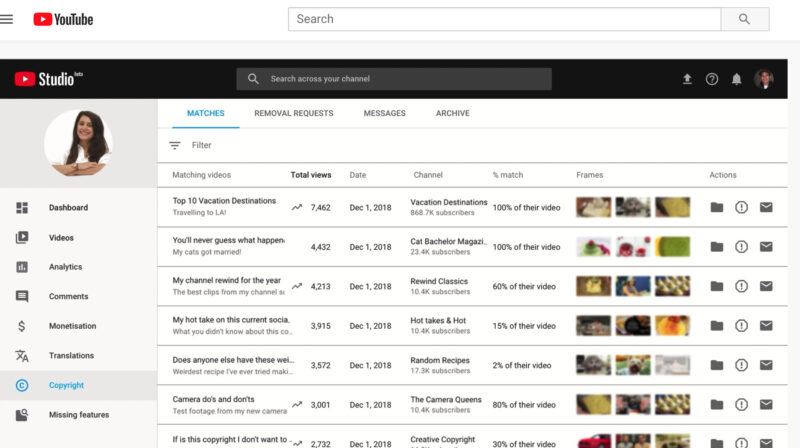
Task: Click first frame thumbnail of Vacation Destinations row
Action: pos(593,207)
